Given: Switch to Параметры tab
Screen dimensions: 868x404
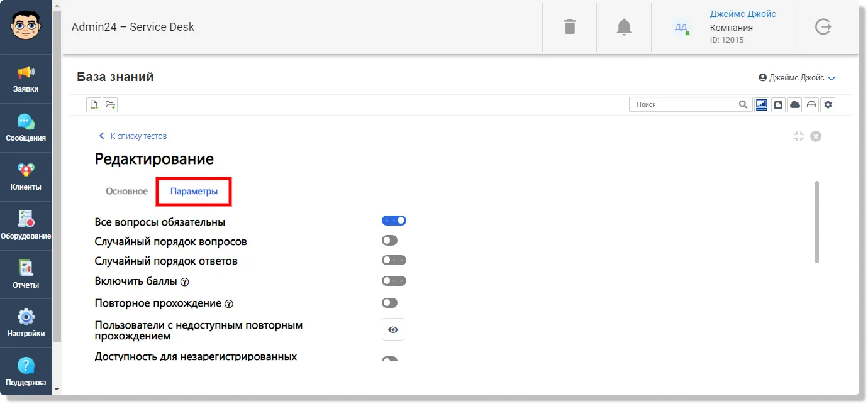Looking at the screenshot, I should [x=194, y=191].
